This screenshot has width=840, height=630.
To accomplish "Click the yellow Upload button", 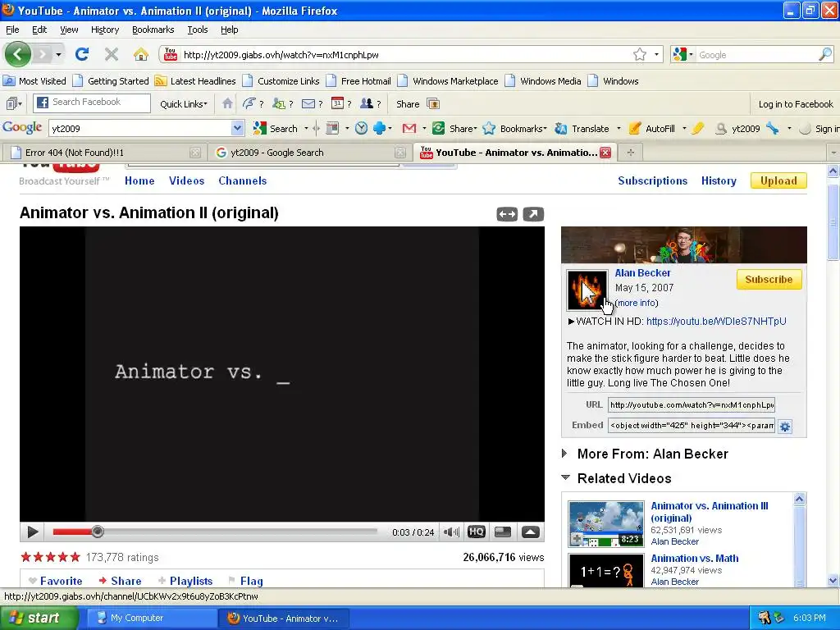I will (778, 180).
